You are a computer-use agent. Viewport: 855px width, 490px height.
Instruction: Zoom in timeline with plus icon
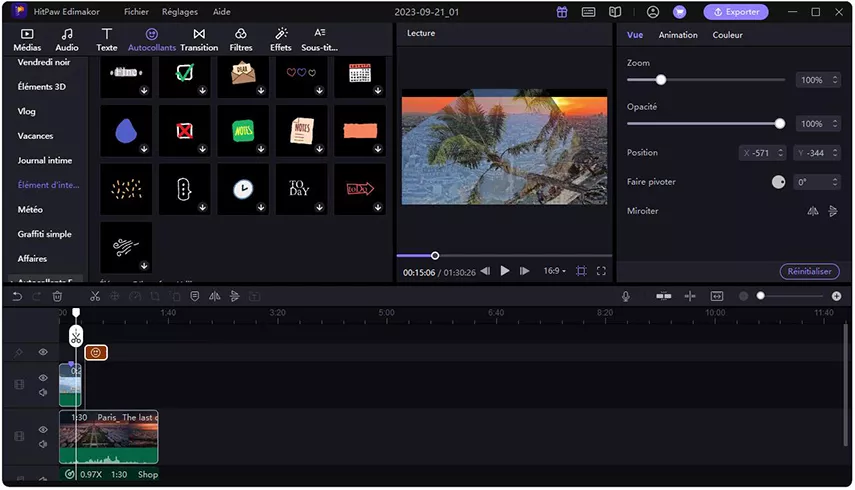click(x=836, y=296)
